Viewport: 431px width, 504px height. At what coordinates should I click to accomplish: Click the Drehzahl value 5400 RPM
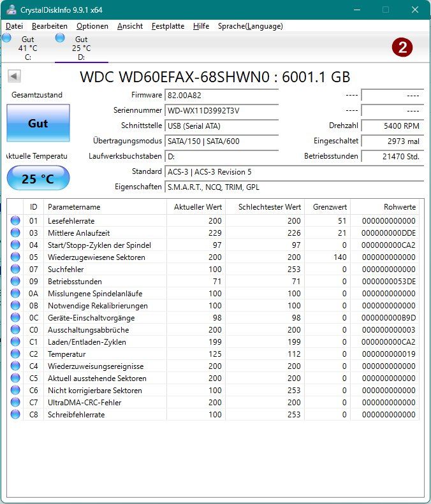(x=392, y=126)
